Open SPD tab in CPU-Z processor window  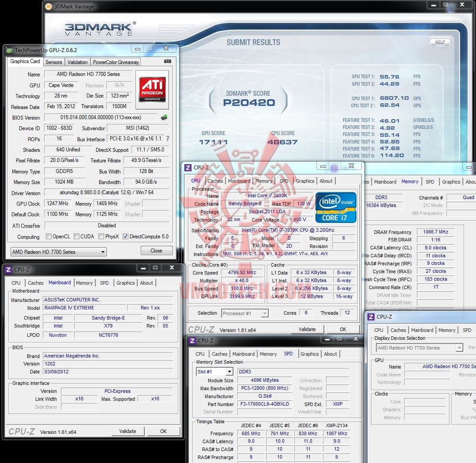pyautogui.click(x=284, y=181)
